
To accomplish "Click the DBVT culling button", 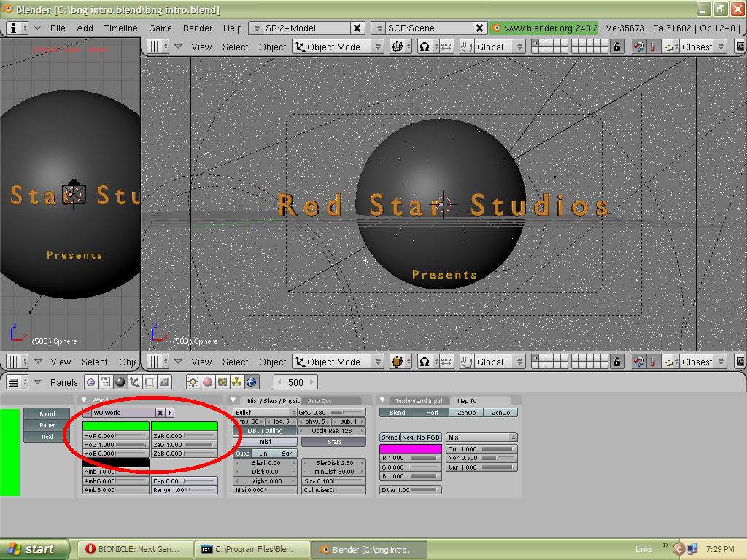I will [265, 431].
